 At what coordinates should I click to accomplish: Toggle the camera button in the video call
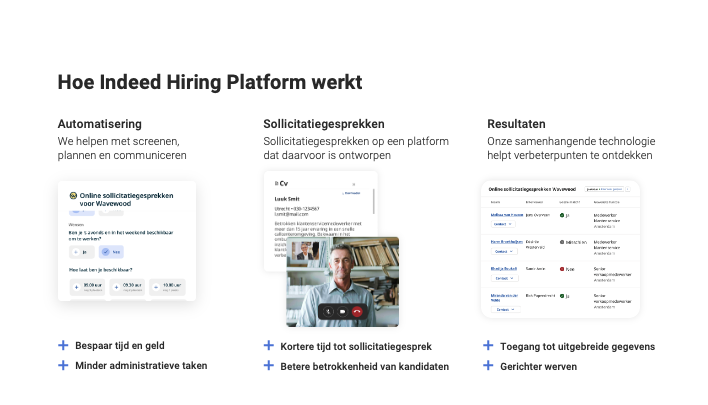pos(343,312)
